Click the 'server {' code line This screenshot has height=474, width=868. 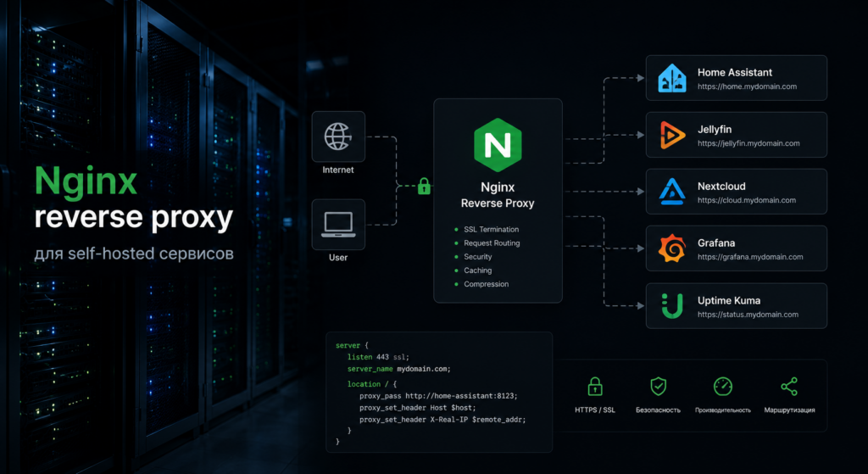click(x=352, y=345)
